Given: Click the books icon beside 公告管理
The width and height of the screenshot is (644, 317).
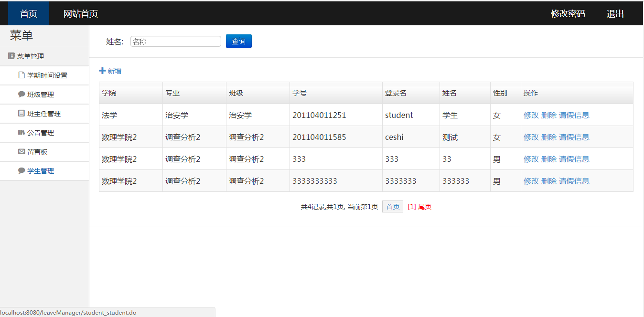Looking at the screenshot, I should (x=21, y=133).
